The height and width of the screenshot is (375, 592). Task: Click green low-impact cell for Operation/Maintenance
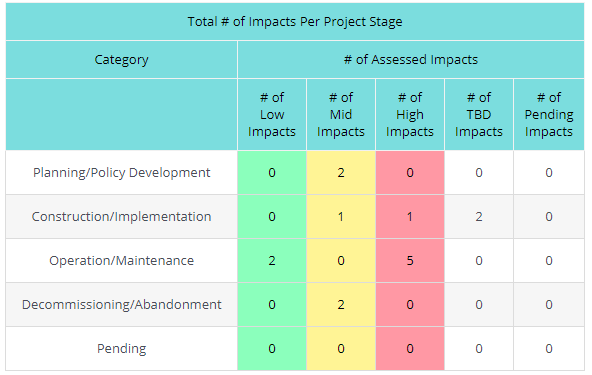coord(272,261)
